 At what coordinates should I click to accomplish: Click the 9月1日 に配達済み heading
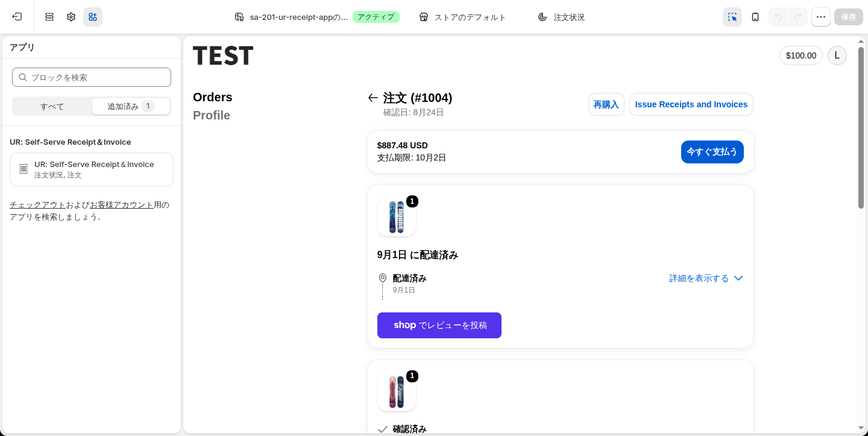coord(418,255)
